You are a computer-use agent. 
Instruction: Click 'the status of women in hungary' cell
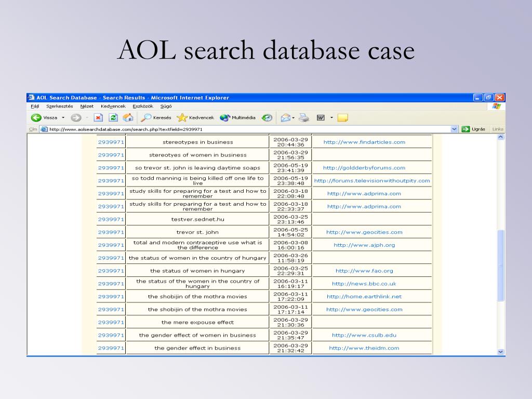[197, 271]
